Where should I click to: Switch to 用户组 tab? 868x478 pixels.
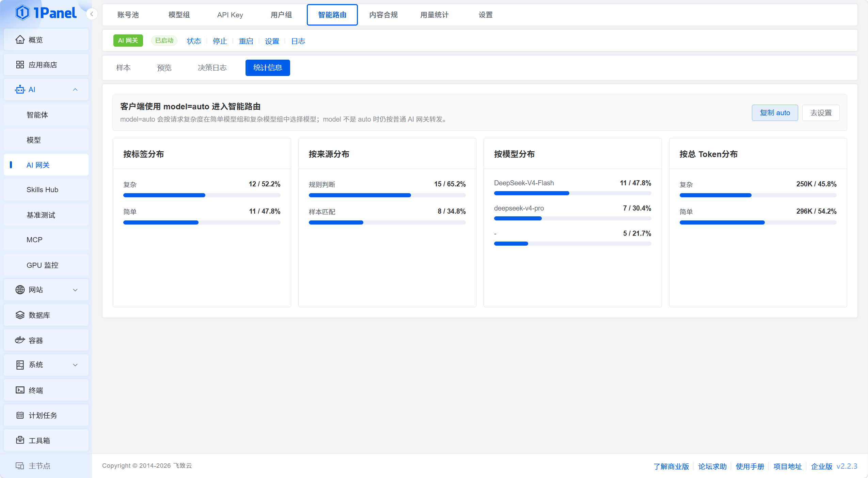click(281, 15)
